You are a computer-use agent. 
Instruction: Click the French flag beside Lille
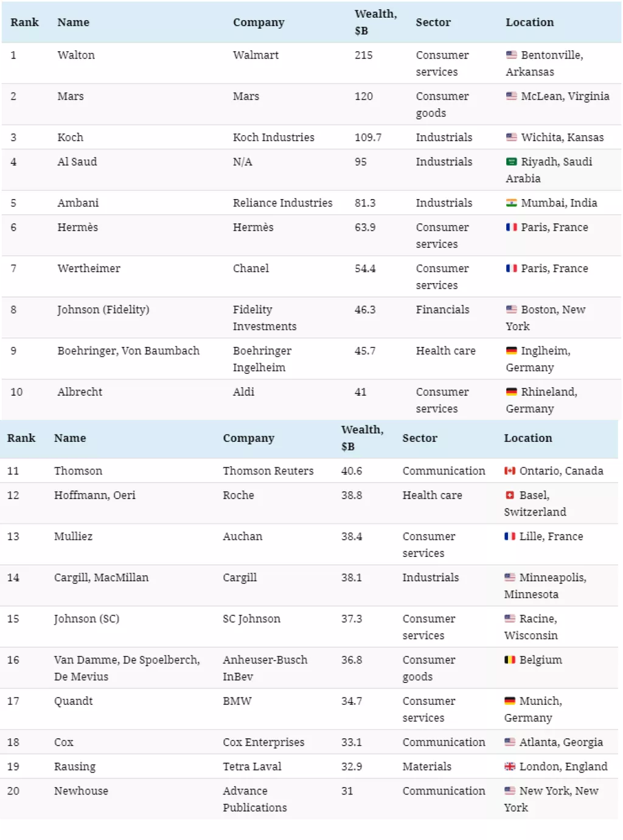click(509, 537)
